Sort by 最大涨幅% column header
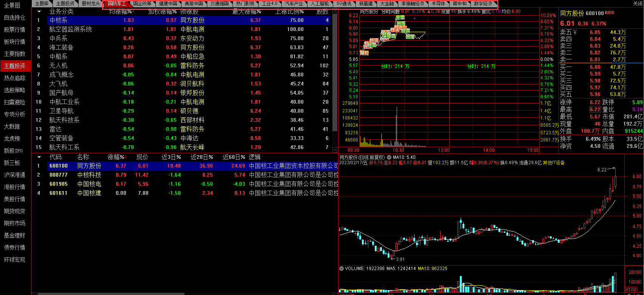This screenshot has height=295, width=644. click(x=247, y=12)
